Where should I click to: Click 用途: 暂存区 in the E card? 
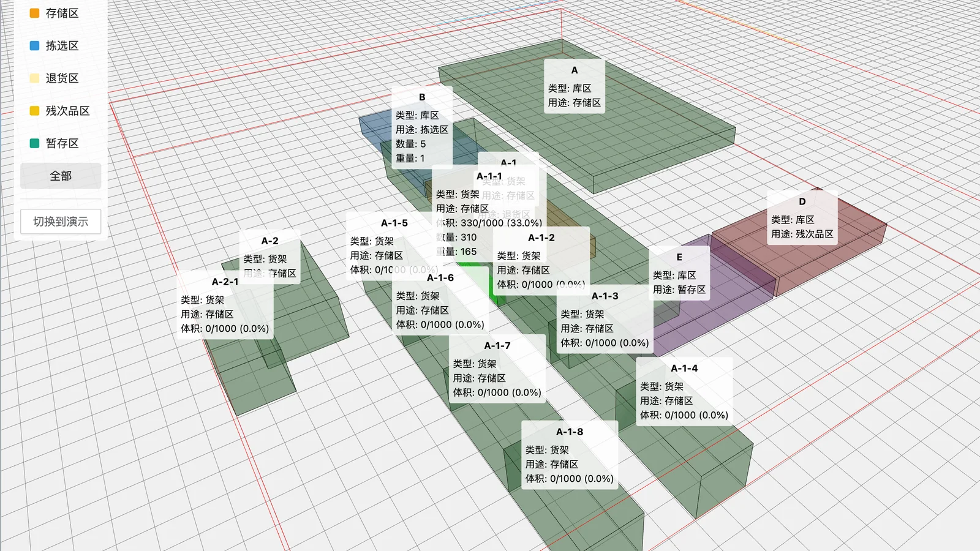pos(679,290)
